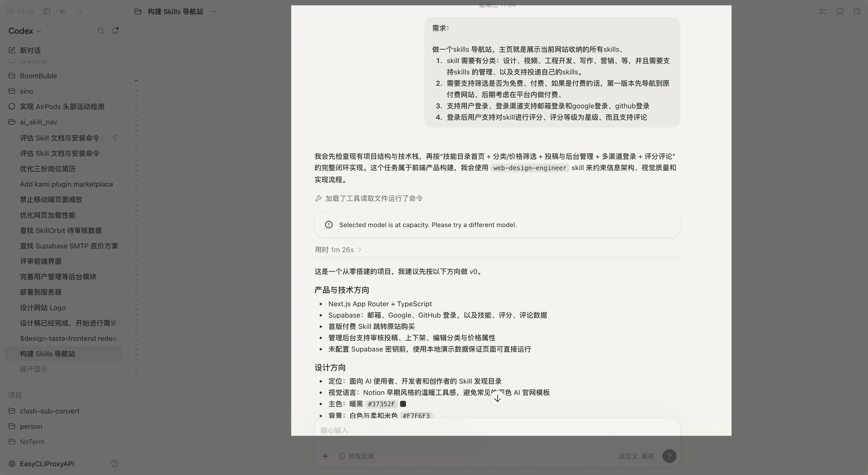Viewport: 868px width, 475px height.
Task: Open the 实现 AirPods 头部运动检测 chat
Action: [64, 107]
